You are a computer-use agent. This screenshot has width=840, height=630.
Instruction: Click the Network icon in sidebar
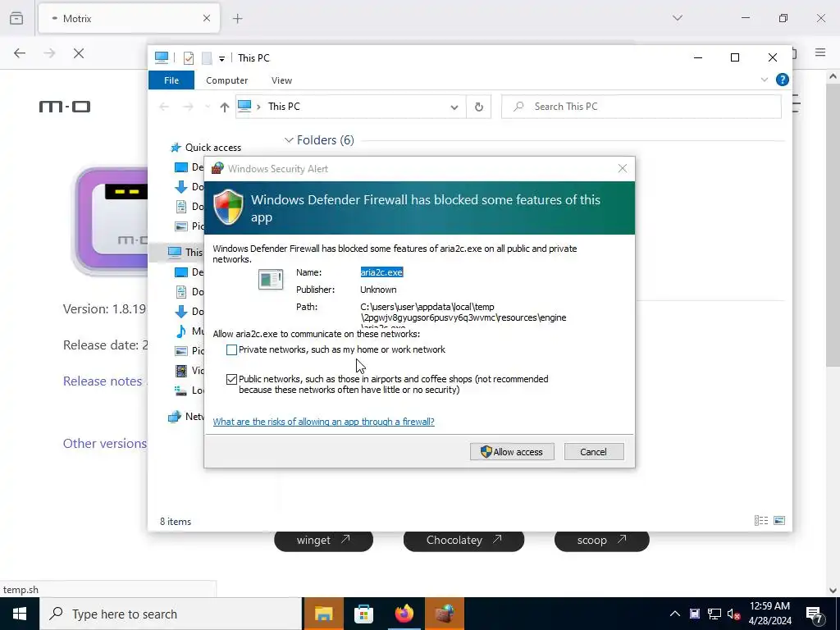click(175, 417)
